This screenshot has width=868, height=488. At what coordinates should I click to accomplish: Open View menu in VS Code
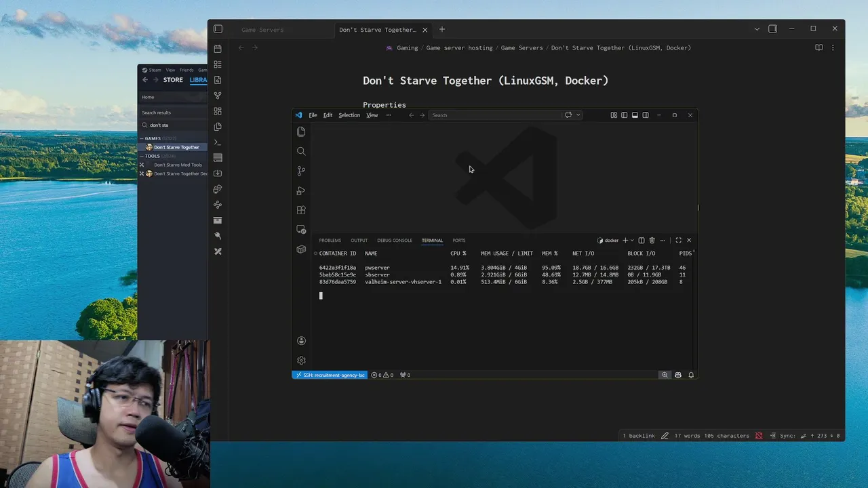tap(372, 115)
